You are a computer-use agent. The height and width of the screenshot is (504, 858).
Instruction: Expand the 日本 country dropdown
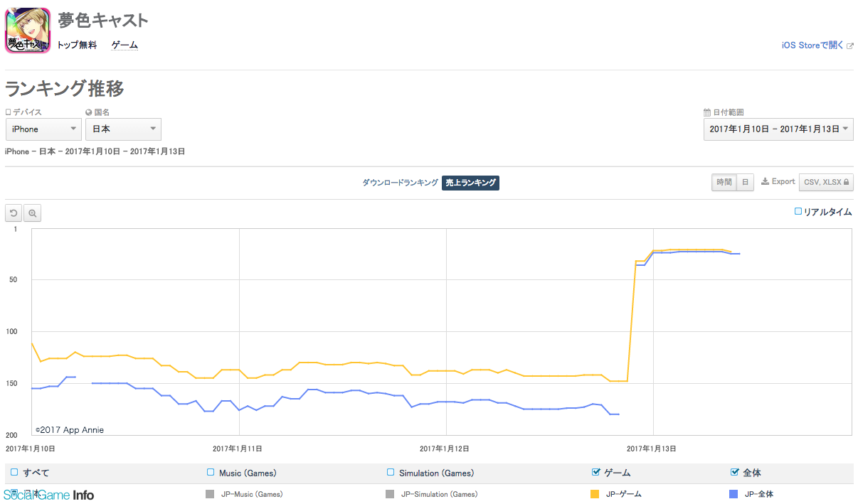pos(123,129)
